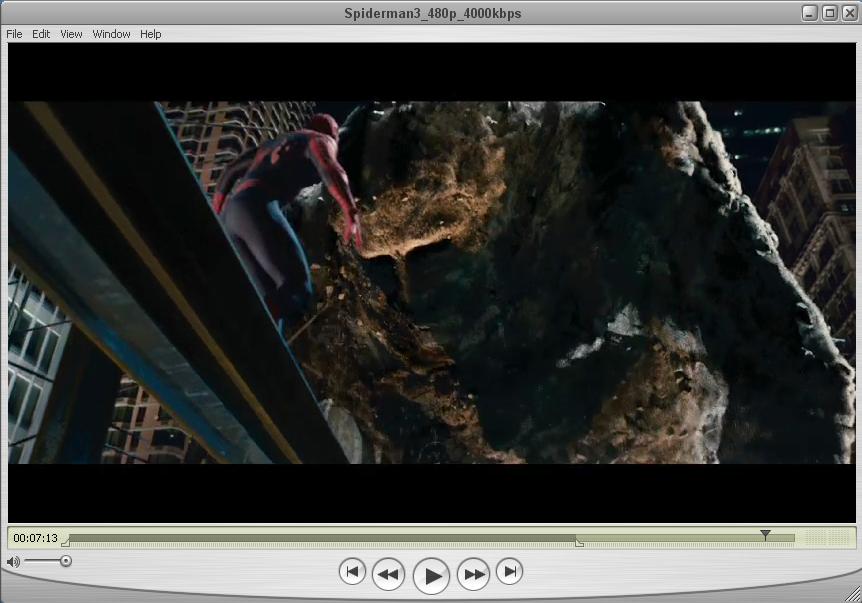Open the View menu
Image resolution: width=862 pixels, height=603 pixels.
(71, 34)
